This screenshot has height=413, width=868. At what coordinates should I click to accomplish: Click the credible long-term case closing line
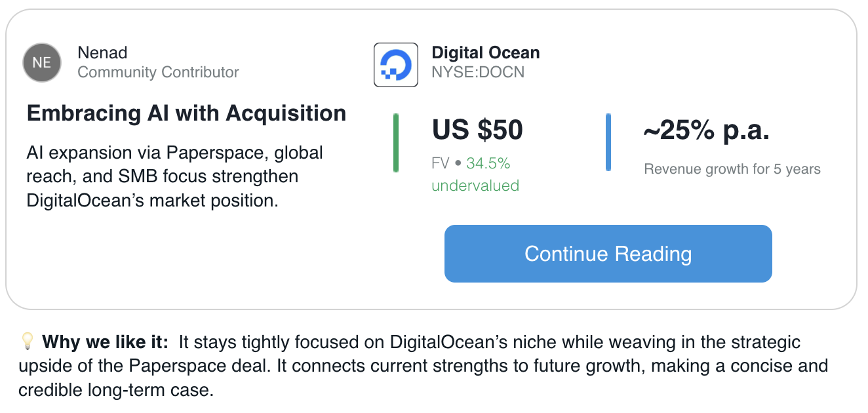point(116,391)
